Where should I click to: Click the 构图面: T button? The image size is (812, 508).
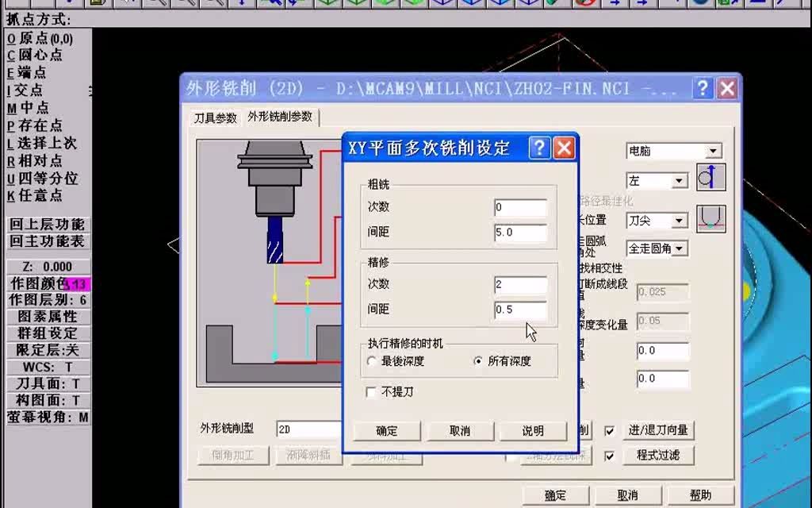point(48,400)
